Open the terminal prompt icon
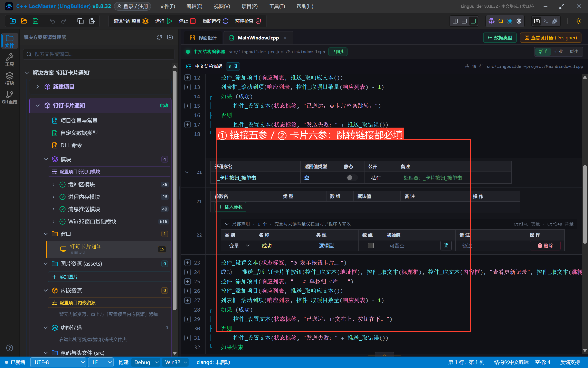This screenshot has width=588, height=368. [x=546, y=21]
